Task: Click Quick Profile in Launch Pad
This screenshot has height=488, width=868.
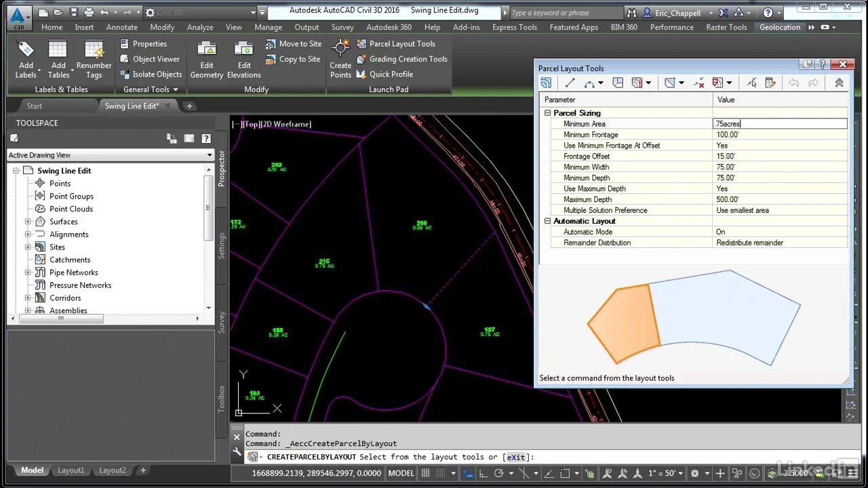Action: tap(384, 74)
